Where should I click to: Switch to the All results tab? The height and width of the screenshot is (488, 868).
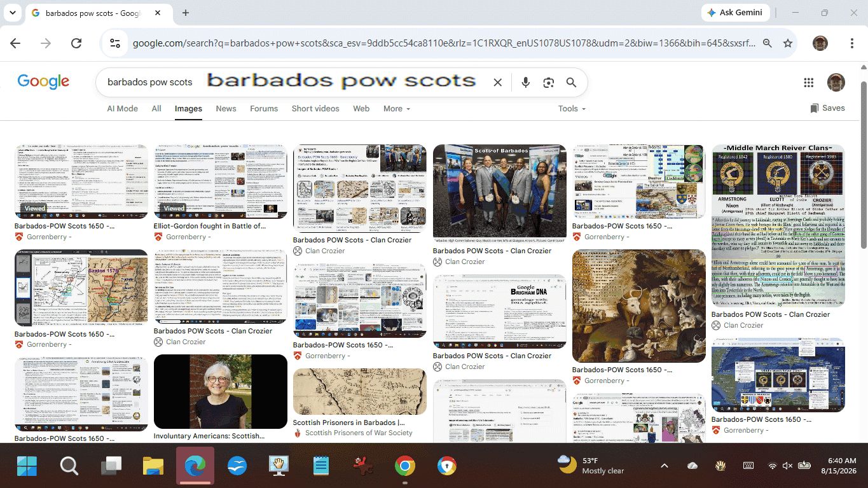tap(156, 109)
